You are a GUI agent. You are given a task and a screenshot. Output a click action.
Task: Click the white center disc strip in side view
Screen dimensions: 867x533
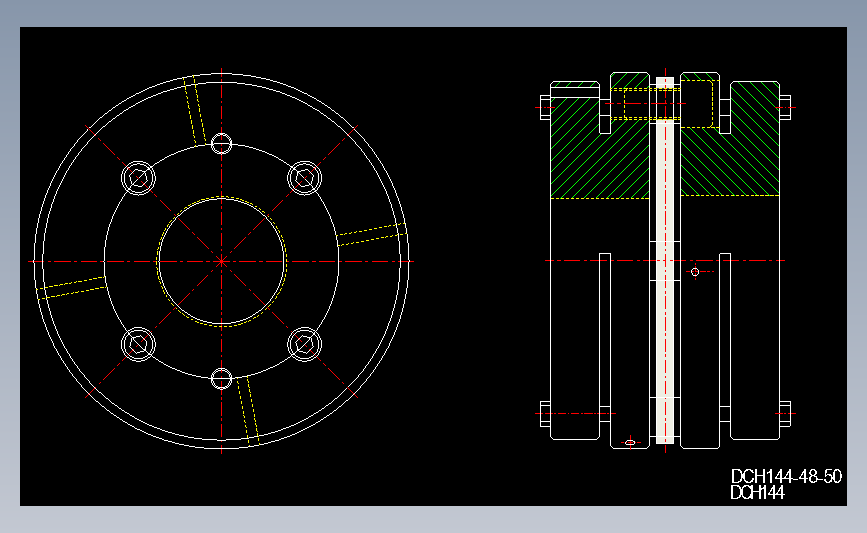point(665,260)
